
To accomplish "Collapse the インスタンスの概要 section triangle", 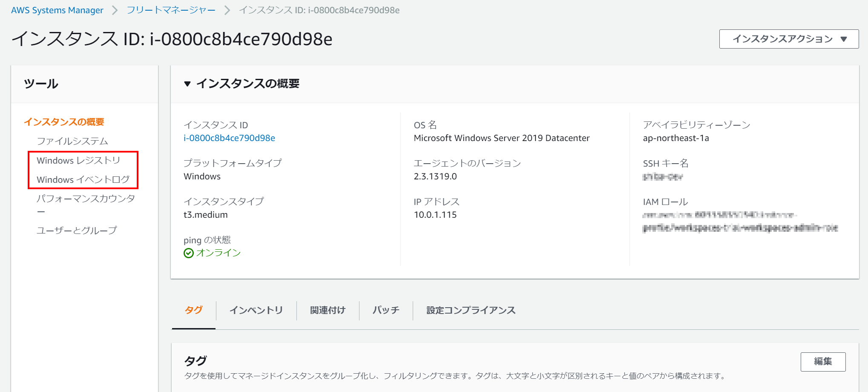I will pos(187,84).
